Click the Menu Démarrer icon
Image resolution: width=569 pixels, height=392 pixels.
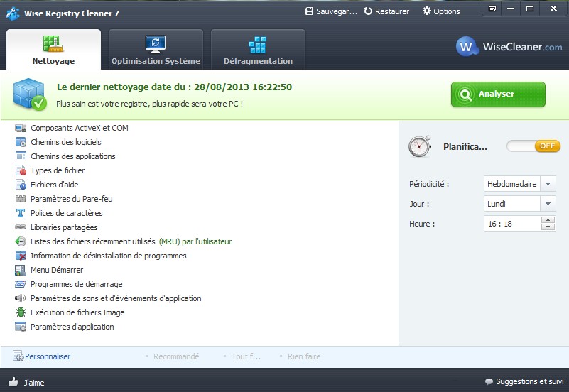click(21, 270)
